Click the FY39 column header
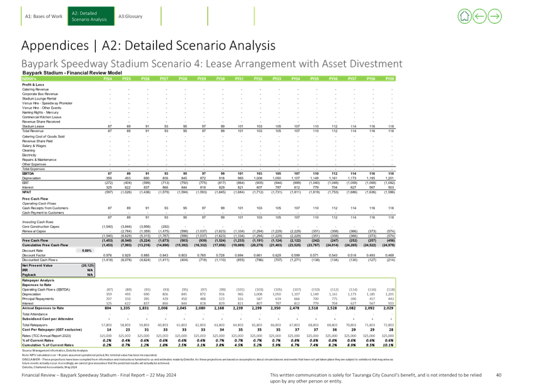This screenshot has height=392, width=554. pyautogui.click(x=389, y=79)
